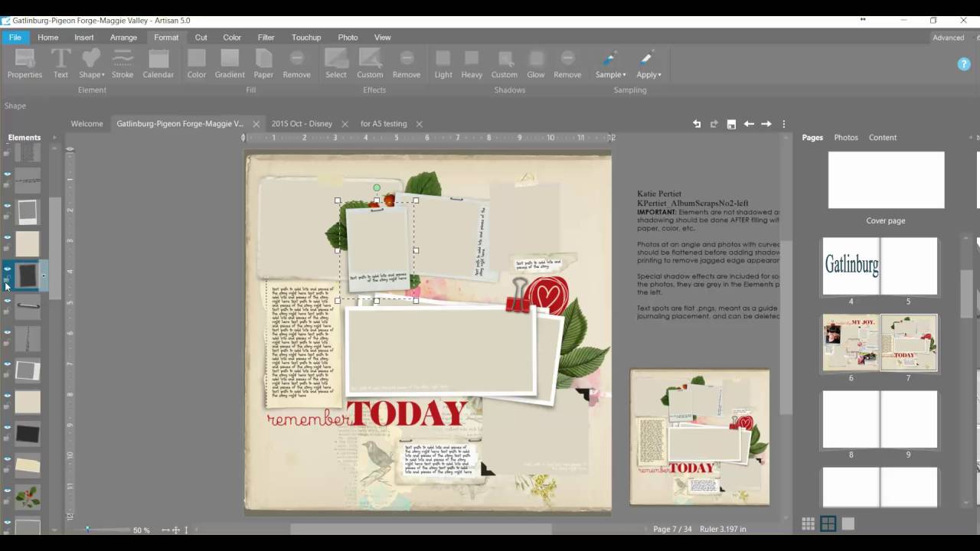
Task: Apply the Heavy shadow
Action: click(x=472, y=64)
